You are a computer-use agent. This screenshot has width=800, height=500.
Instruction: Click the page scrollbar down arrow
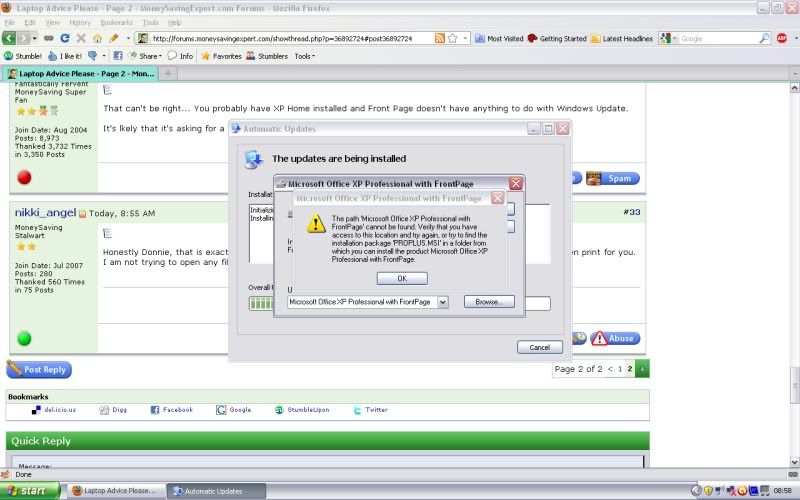tap(794, 462)
